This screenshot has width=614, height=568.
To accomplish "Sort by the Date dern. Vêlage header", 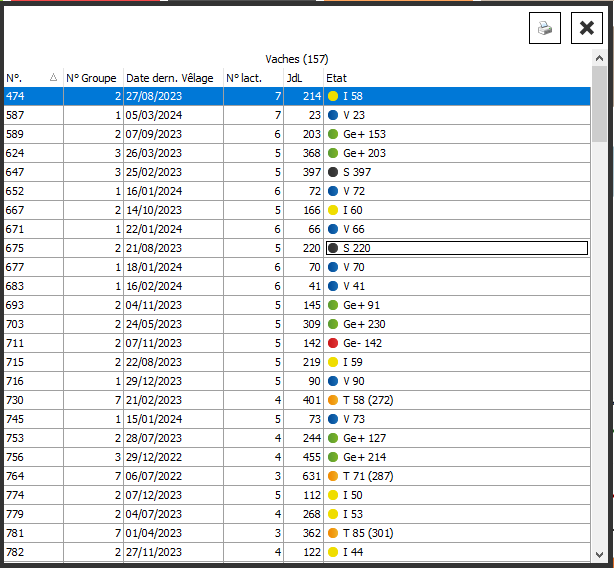I will [170, 78].
